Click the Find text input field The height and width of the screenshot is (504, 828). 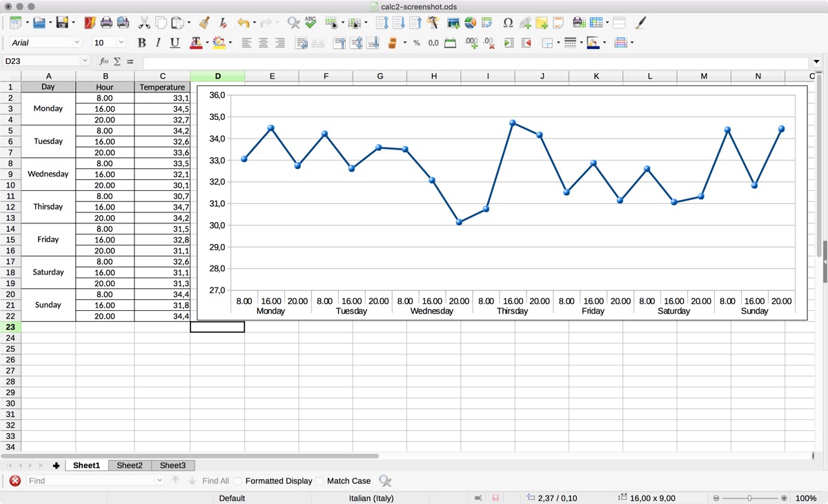pyautogui.click(x=91, y=481)
